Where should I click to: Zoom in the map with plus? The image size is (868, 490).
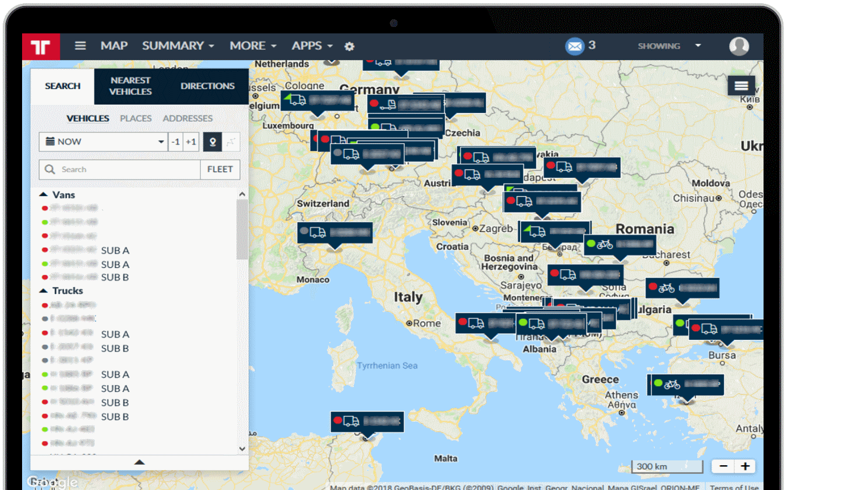click(x=745, y=466)
